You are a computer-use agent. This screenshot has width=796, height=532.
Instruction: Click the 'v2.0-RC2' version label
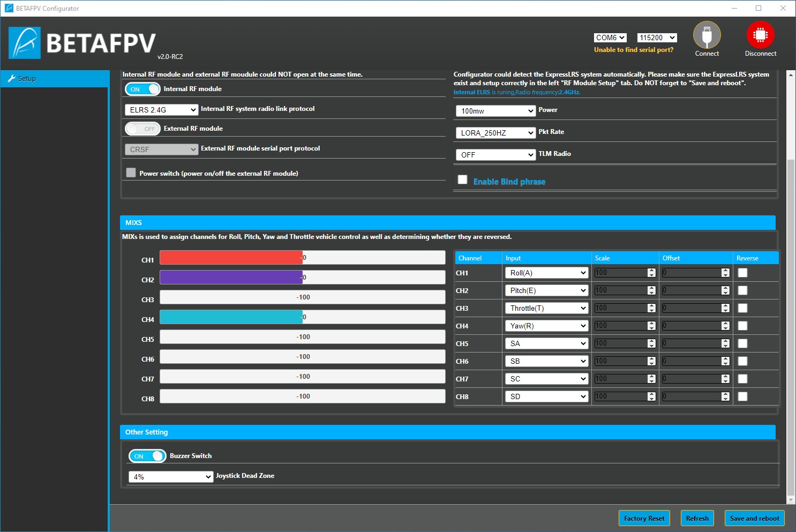pos(170,57)
